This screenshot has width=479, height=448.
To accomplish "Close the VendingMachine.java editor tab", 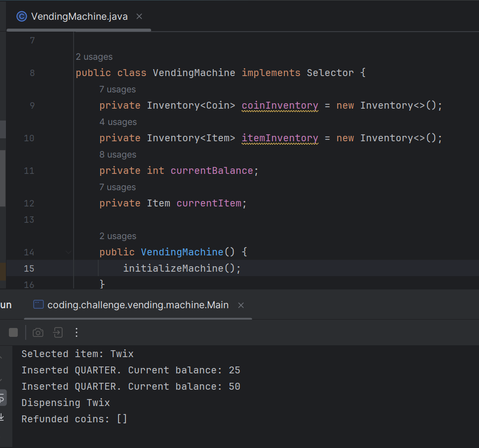I will (x=139, y=16).
